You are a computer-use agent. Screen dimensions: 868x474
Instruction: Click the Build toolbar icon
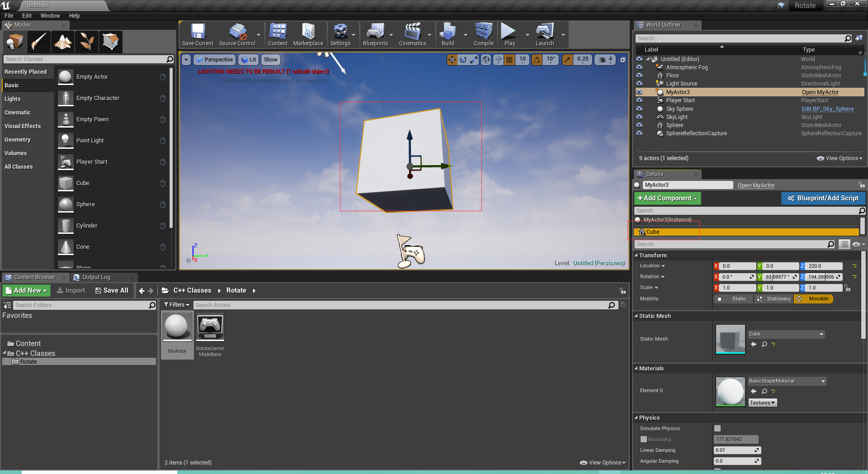tap(447, 34)
